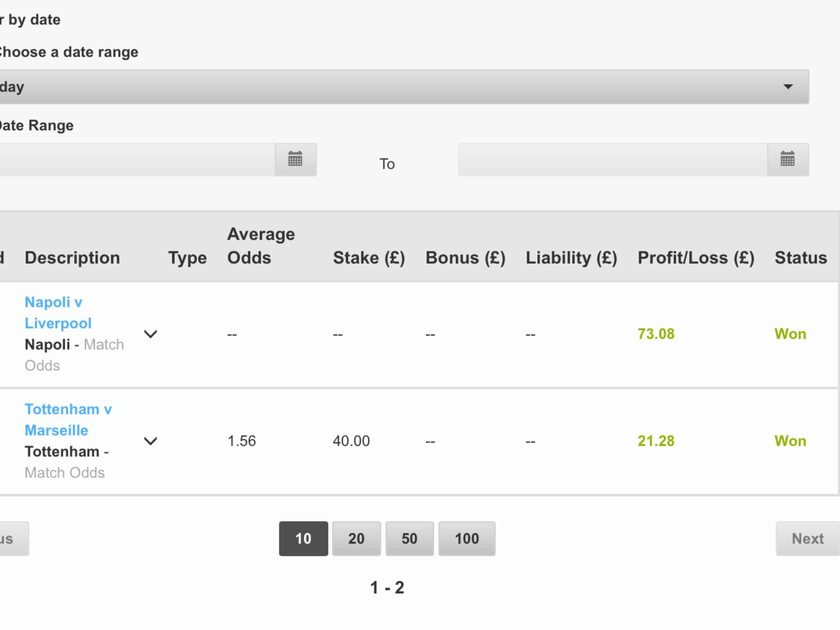Open the Tottenham v Marseille link

pos(68,420)
